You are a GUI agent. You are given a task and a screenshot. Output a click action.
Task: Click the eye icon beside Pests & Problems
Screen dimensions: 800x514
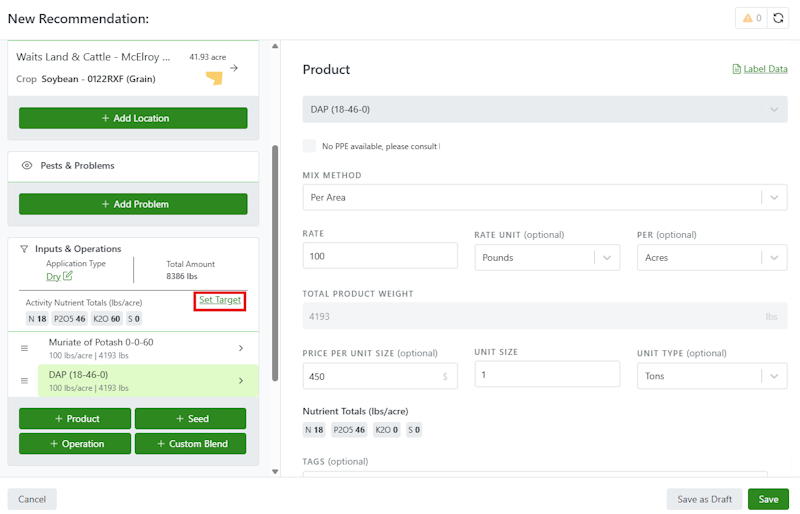27,166
